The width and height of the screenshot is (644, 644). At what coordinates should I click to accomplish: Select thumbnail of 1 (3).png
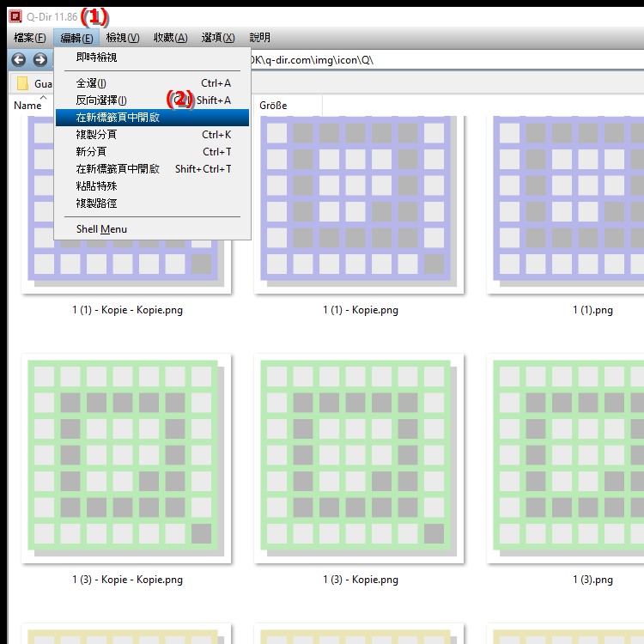tap(565, 459)
